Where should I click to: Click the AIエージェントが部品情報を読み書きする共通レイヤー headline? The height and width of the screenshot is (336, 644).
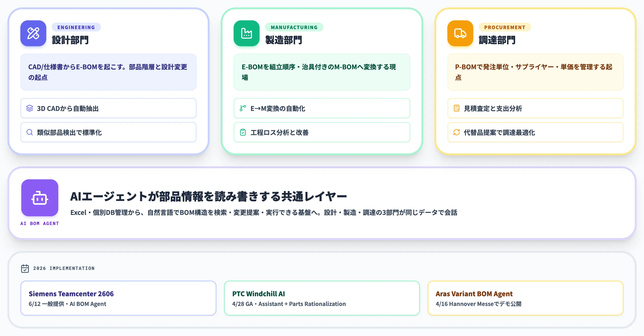[208, 196]
